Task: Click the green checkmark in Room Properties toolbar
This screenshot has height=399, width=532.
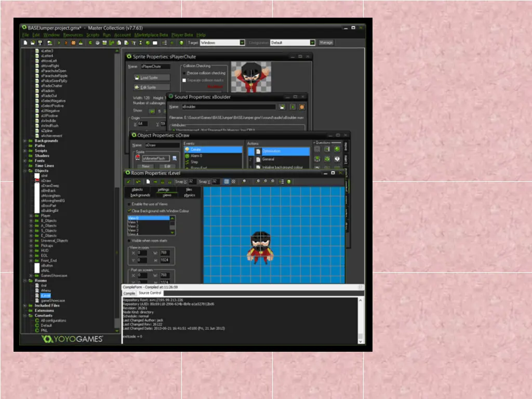Action: coord(128,181)
